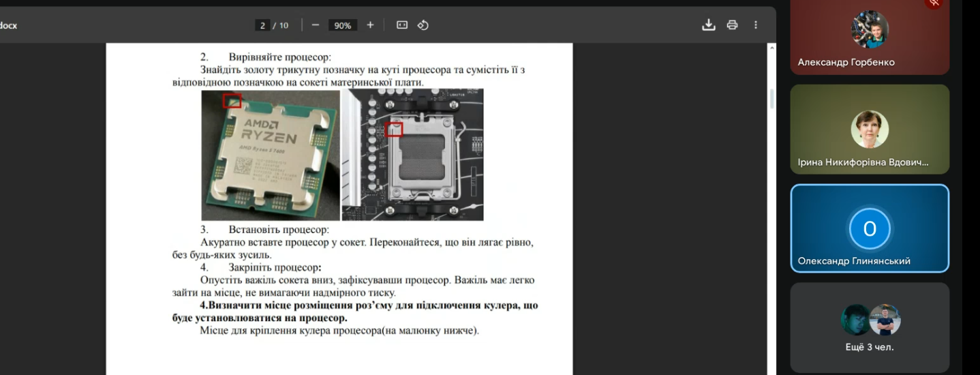The height and width of the screenshot is (375, 980).
Task: Click the PDF vertical scrollbar thumb
Action: click(772, 99)
